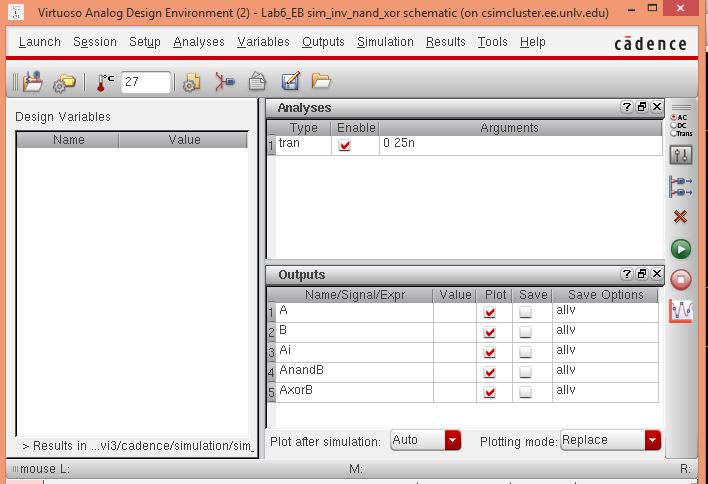Image resolution: width=708 pixels, height=484 pixels.
Task: Click the setup outputs icon in sidebar
Action: tap(680, 186)
